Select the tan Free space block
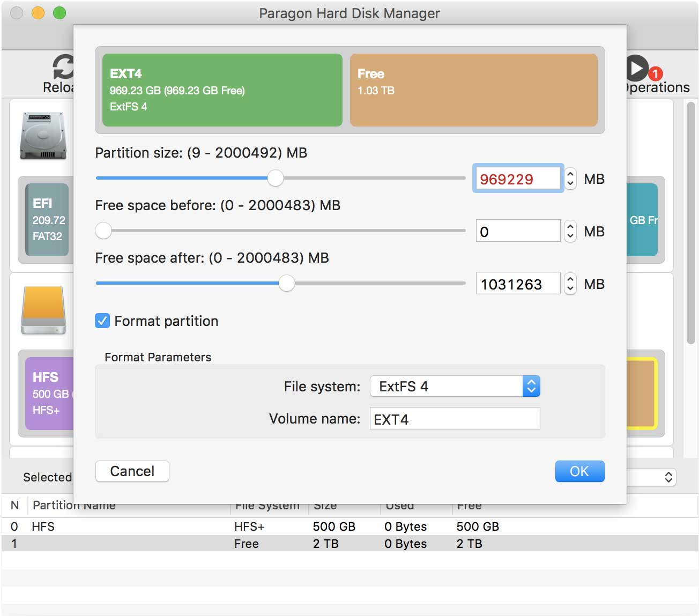The height and width of the screenshot is (616, 699). (473, 90)
